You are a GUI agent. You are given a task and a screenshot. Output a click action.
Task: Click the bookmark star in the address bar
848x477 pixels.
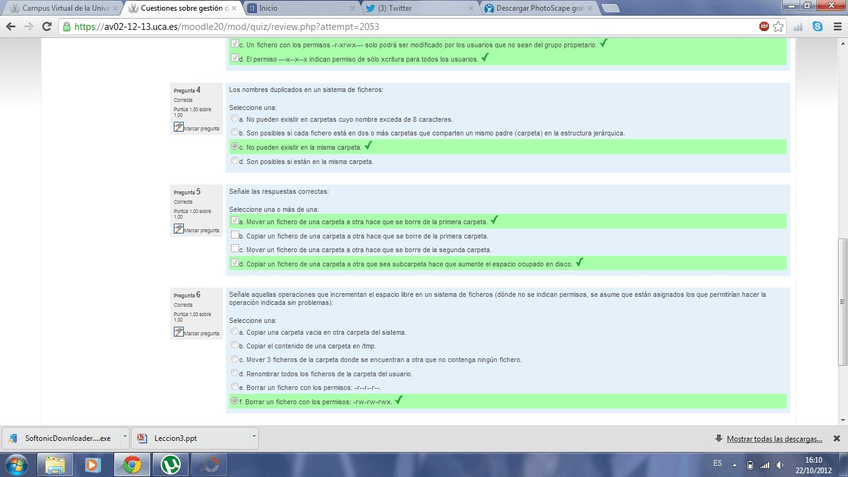[778, 27]
